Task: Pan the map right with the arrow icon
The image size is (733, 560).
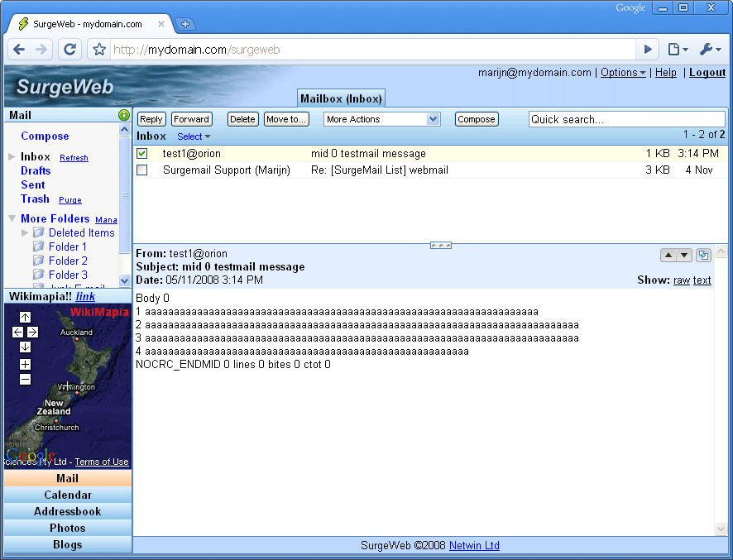Action: [32, 332]
